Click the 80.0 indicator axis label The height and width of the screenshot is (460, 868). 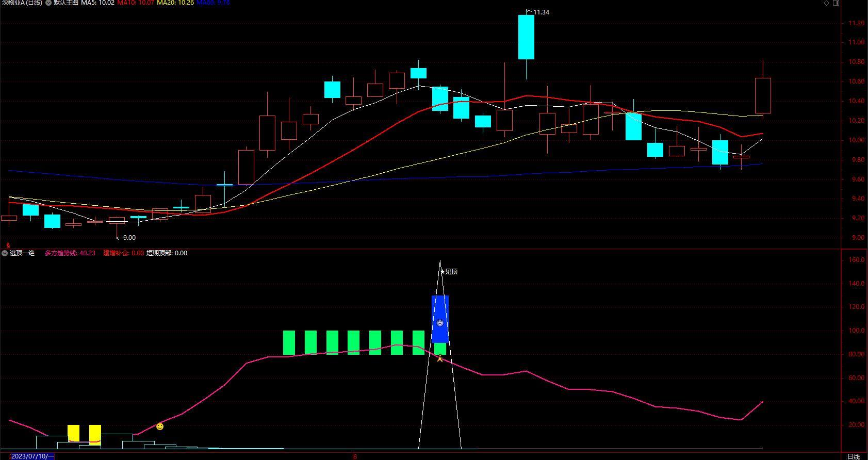(857, 354)
